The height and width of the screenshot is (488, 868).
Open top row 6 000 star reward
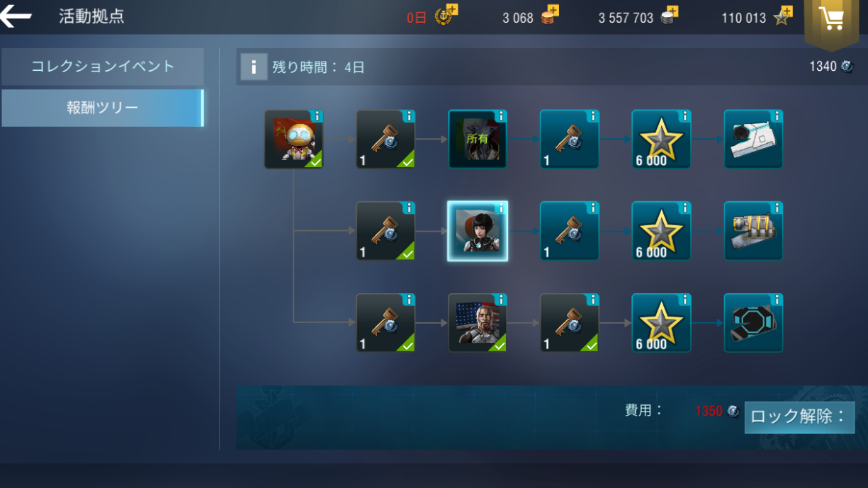click(x=661, y=140)
